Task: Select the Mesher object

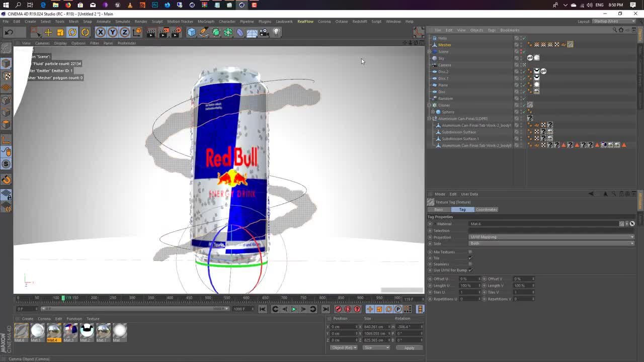Action: click(x=445, y=45)
